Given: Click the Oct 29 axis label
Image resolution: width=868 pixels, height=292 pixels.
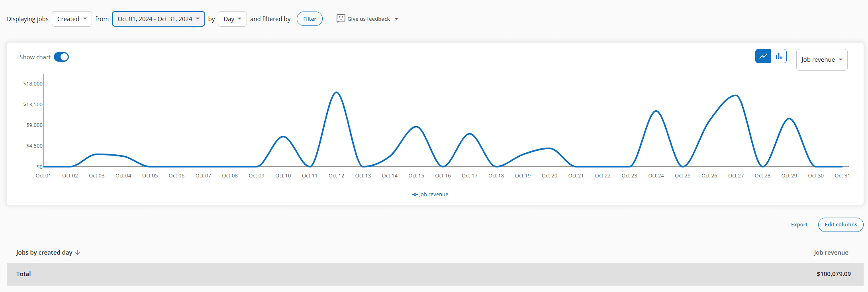Looking at the screenshot, I should coord(789,175).
